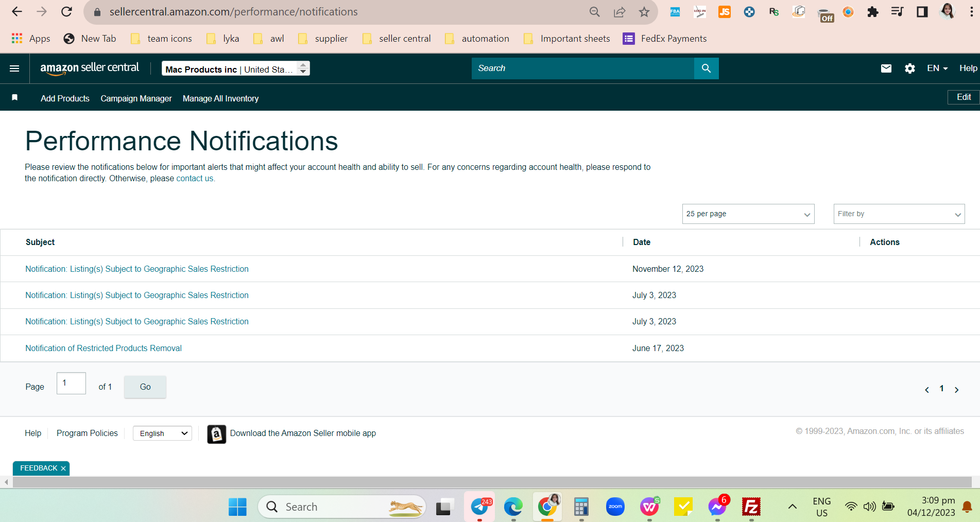Open the contact us link
Image resolution: width=980 pixels, height=522 pixels.
pyautogui.click(x=195, y=179)
